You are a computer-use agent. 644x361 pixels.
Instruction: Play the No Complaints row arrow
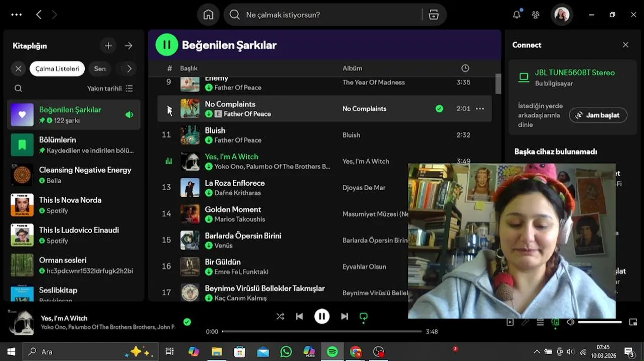(169, 110)
